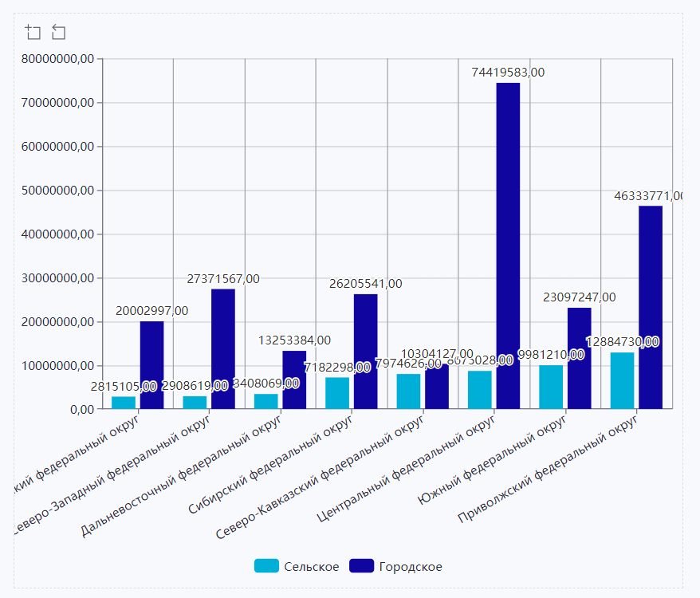Click the zoom reset icon
The width and height of the screenshot is (700, 598).
pyautogui.click(x=58, y=32)
